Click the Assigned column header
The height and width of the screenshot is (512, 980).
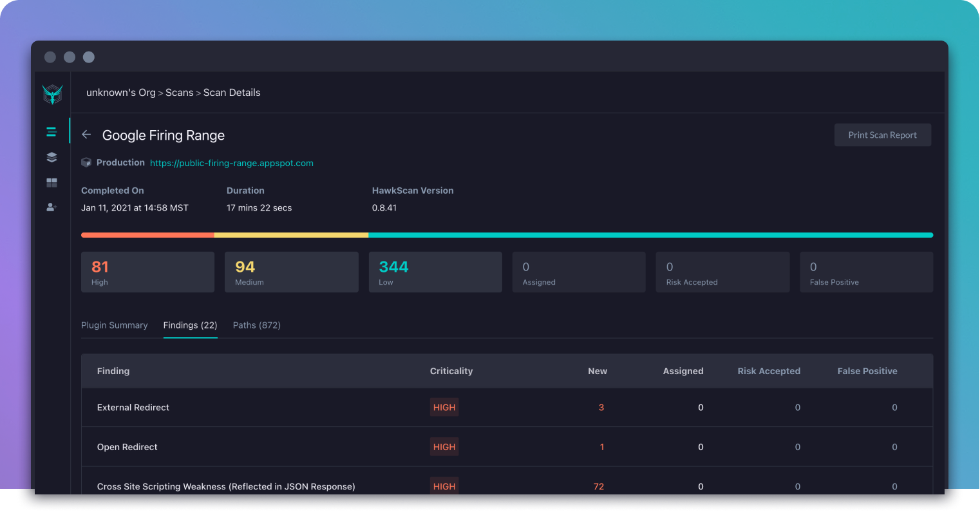point(683,371)
